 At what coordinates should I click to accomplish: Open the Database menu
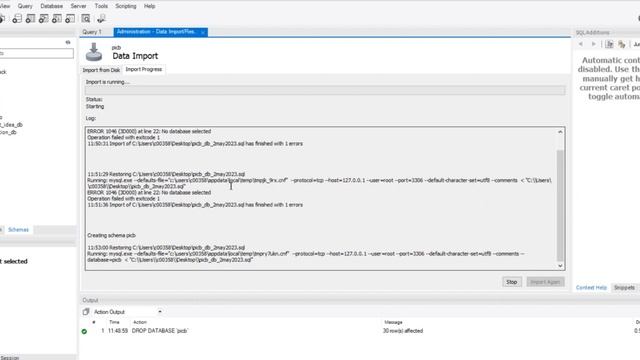52,6
